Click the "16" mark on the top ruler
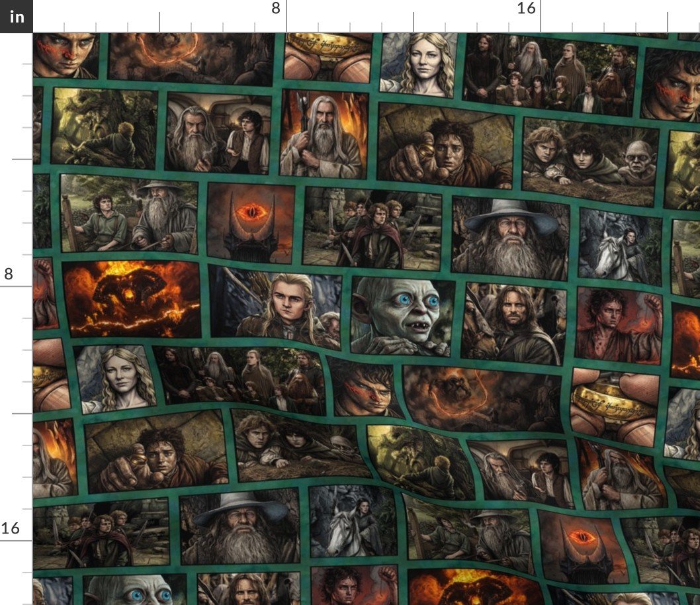 526,8
